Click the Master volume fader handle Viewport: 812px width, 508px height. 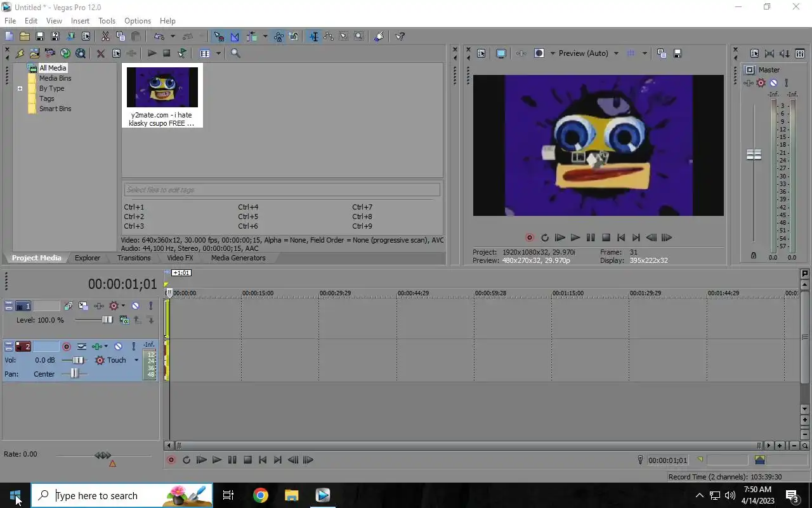[x=754, y=154]
